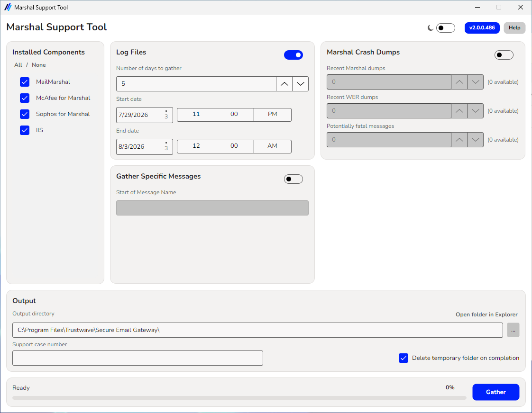Toggle the dark mode switch
This screenshot has height=413, width=532.
[x=446, y=28]
